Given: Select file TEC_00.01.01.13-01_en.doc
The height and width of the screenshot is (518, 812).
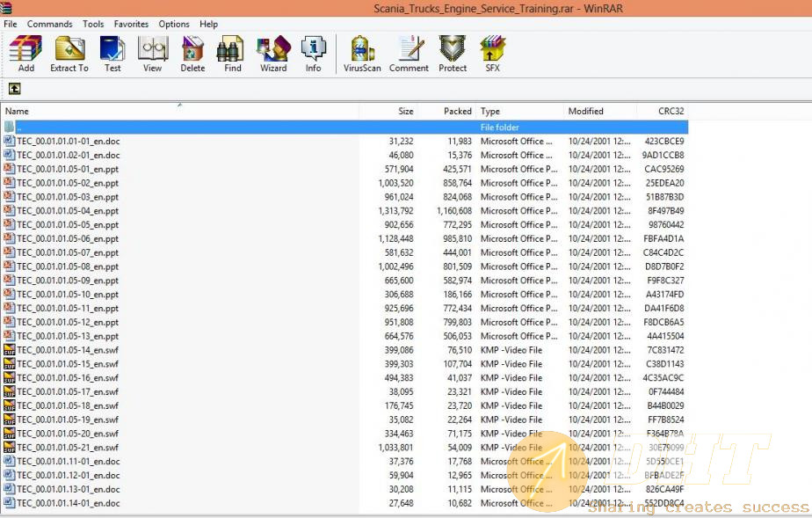Looking at the screenshot, I should [x=344, y=490].
